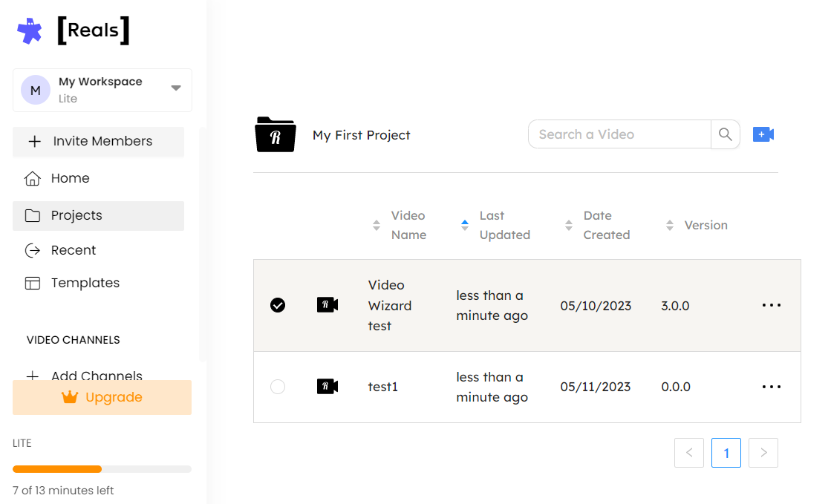Open three-dot menu for test1 video
The height and width of the screenshot is (504, 831).
coord(772,387)
